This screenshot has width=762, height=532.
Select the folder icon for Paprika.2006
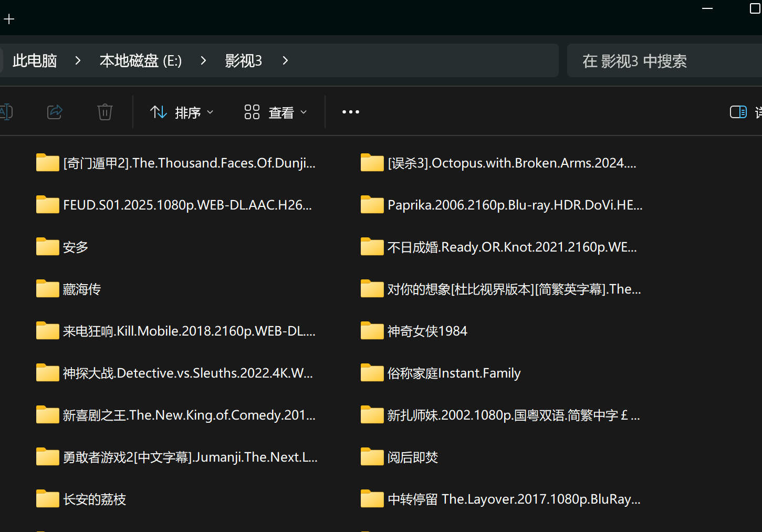(372, 205)
